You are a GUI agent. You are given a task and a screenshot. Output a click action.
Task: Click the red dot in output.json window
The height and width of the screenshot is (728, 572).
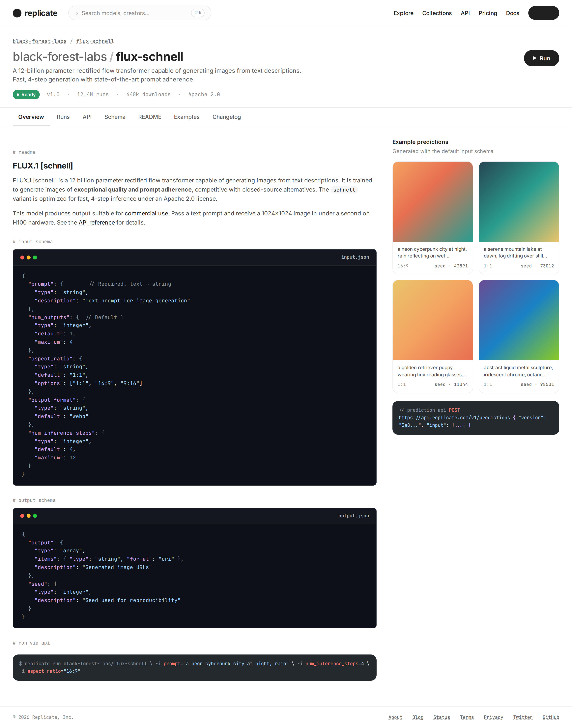[x=22, y=516]
